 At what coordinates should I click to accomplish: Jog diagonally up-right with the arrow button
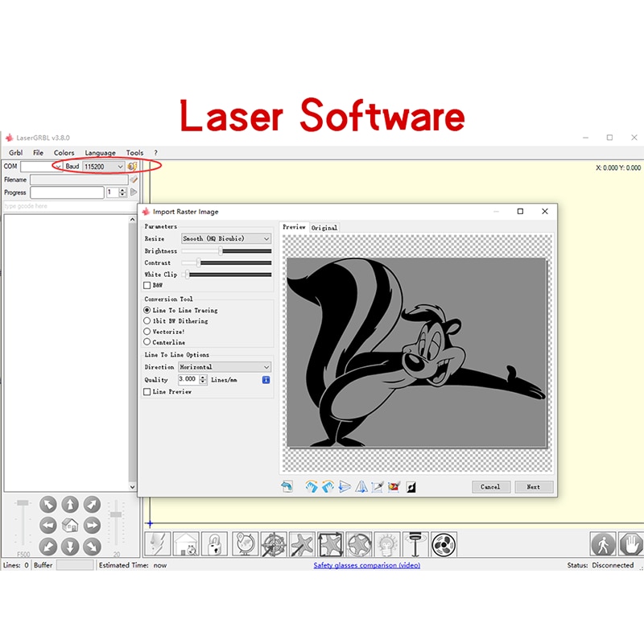92,505
